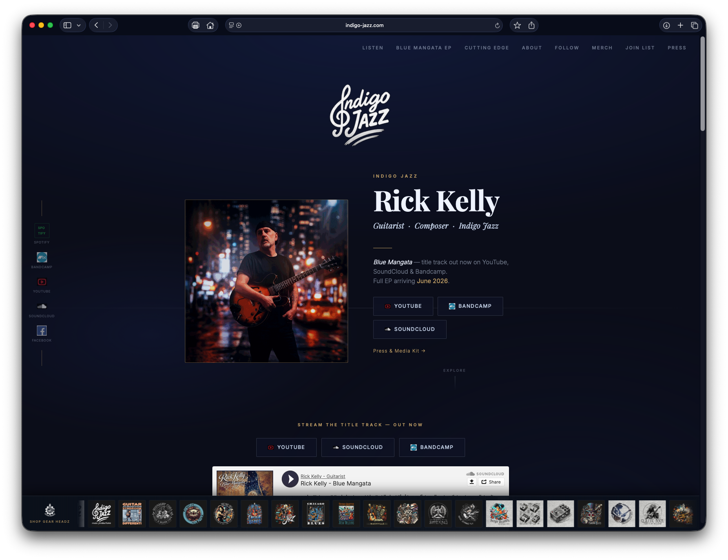Click SOUNDCLOUD under Stream the Title Track

click(x=358, y=447)
